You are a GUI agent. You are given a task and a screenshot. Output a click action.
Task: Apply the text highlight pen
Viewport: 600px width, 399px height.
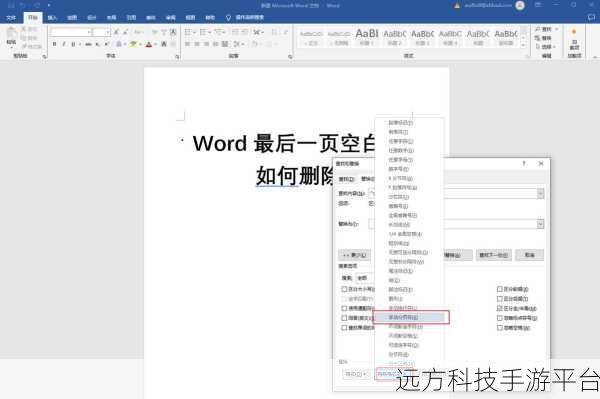133,44
